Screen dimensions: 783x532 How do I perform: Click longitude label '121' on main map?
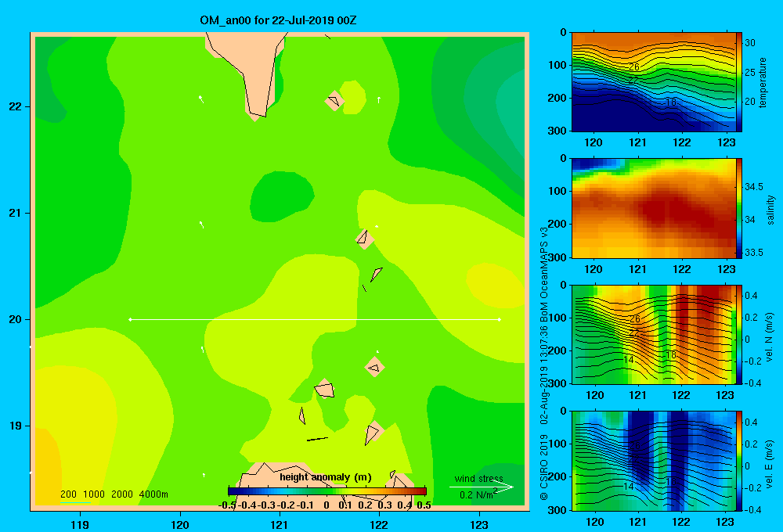(280, 524)
